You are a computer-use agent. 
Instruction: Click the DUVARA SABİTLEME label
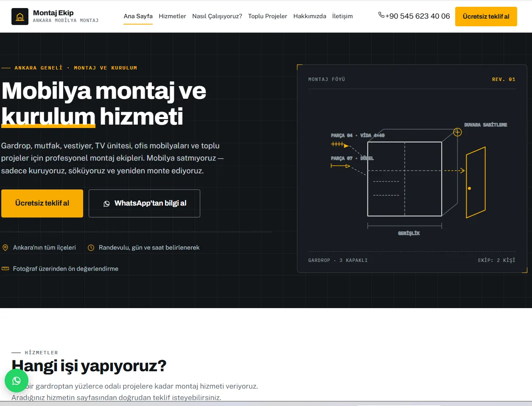[x=486, y=125]
